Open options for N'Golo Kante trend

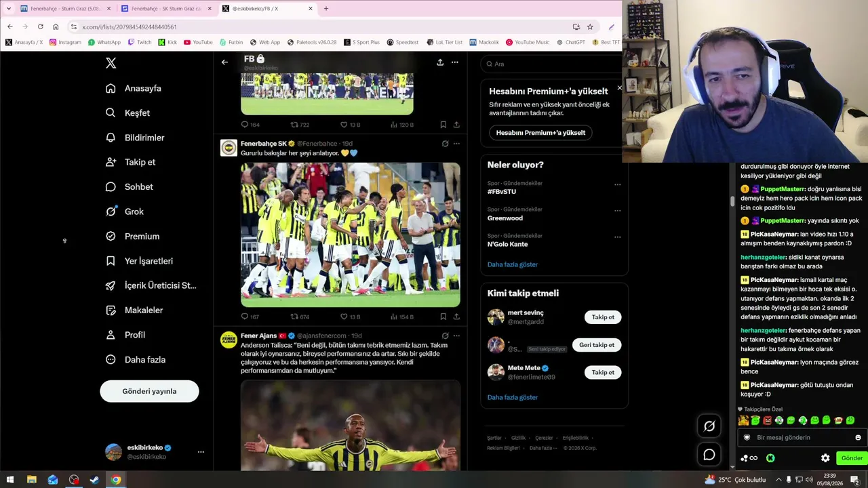coord(617,237)
